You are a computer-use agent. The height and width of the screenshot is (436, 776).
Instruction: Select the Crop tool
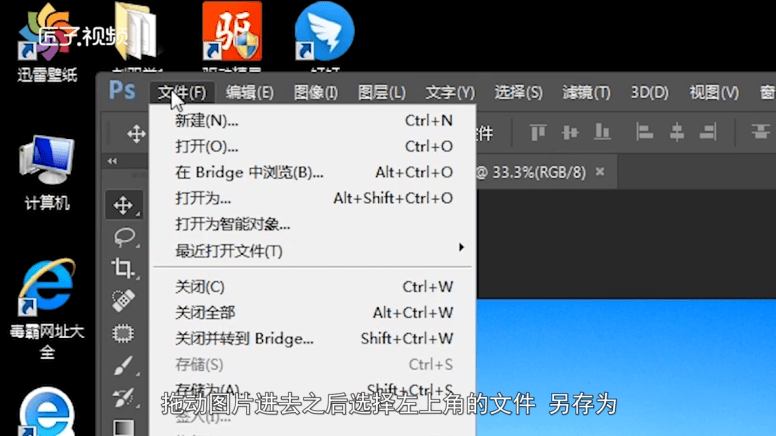click(x=123, y=268)
